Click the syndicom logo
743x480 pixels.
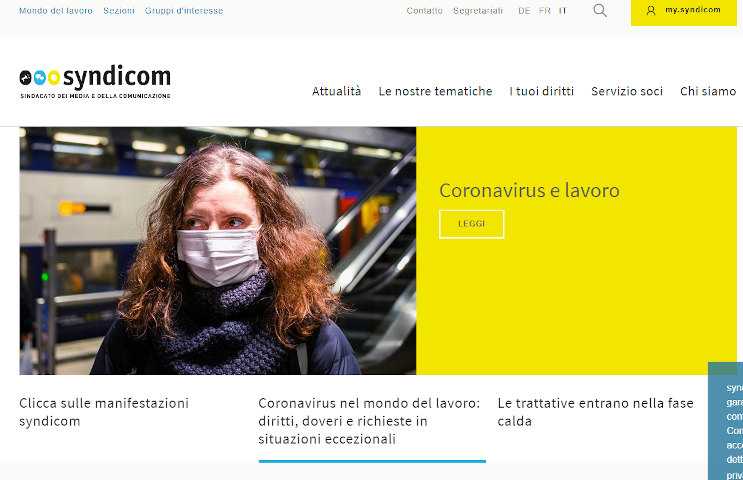pos(95,82)
